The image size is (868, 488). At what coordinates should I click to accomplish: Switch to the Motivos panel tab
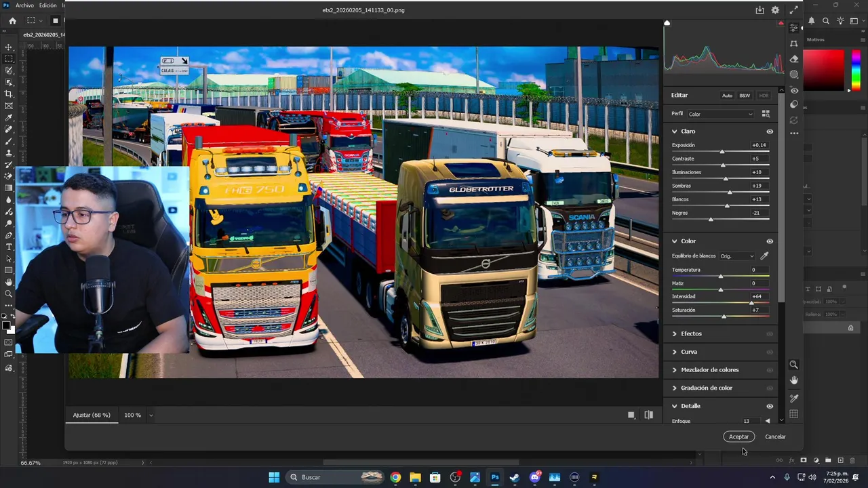816,39
